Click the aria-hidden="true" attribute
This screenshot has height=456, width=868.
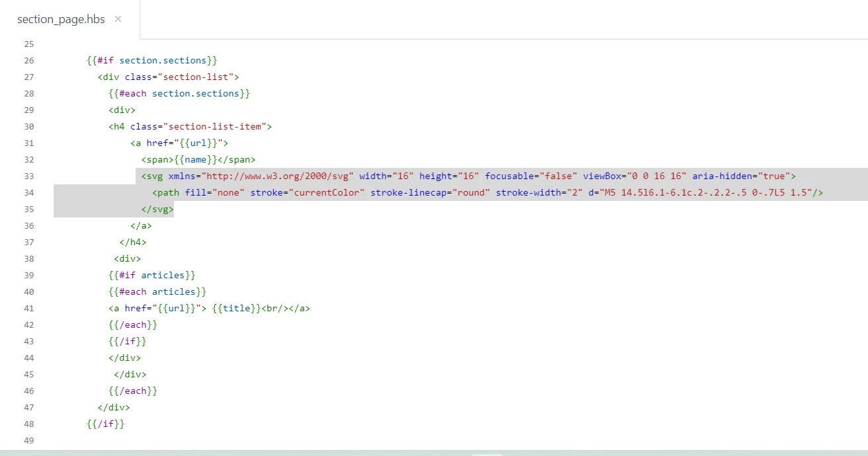tap(742, 176)
